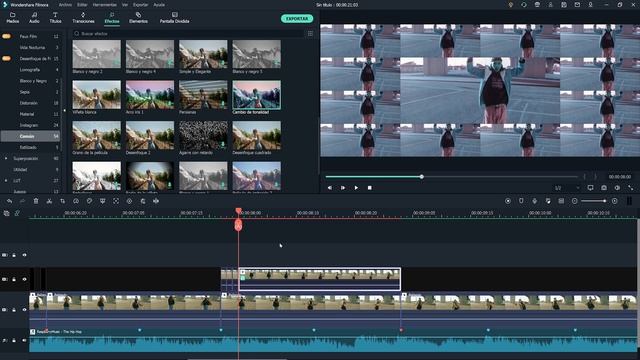
Task: Open the Pantalla Dividida tab
Action: (174, 18)
